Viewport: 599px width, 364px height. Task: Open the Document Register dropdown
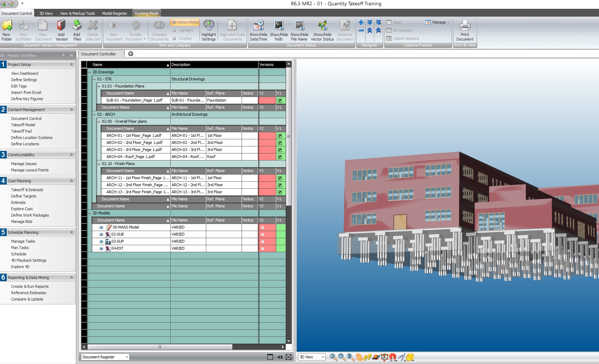point(126,357)
